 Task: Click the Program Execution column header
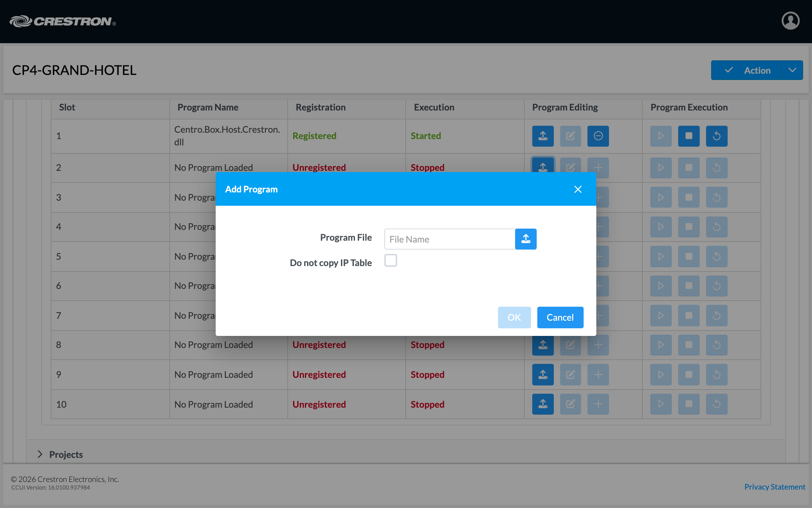tap(689, 108)
